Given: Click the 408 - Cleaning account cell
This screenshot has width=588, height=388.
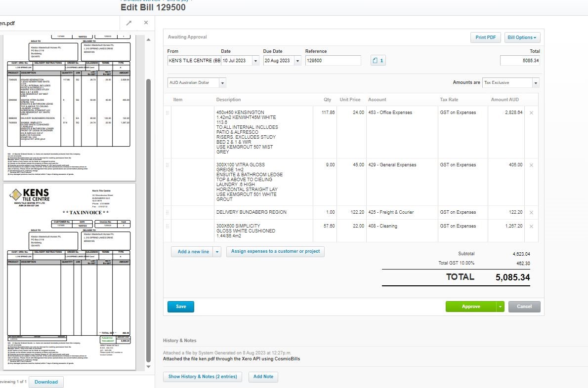Looking at the screenshot, I should coord(402,231).
